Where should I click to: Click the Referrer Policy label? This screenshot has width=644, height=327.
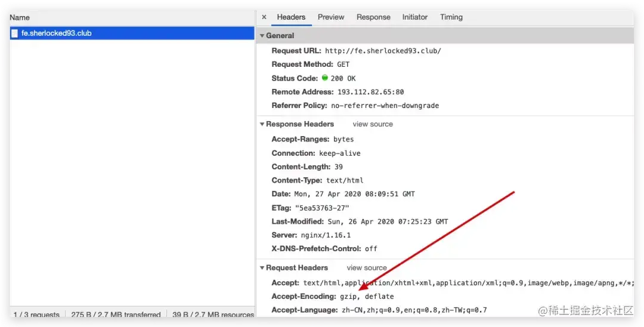[x=299, y=106]
